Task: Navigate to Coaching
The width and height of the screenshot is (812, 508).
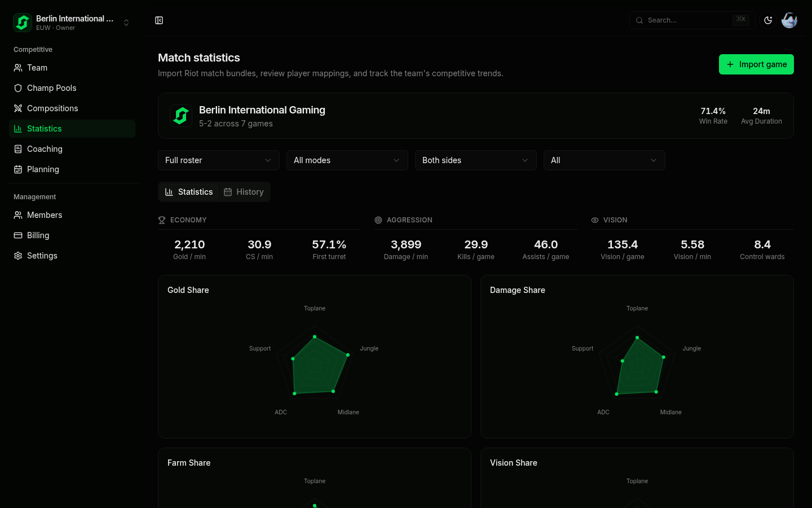Action: 72,149
